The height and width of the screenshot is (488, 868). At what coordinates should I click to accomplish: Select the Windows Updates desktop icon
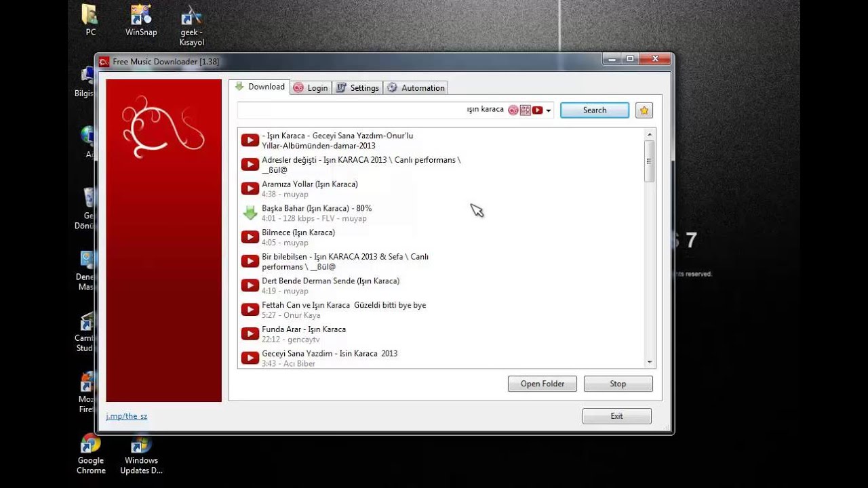tap(141, 453)
